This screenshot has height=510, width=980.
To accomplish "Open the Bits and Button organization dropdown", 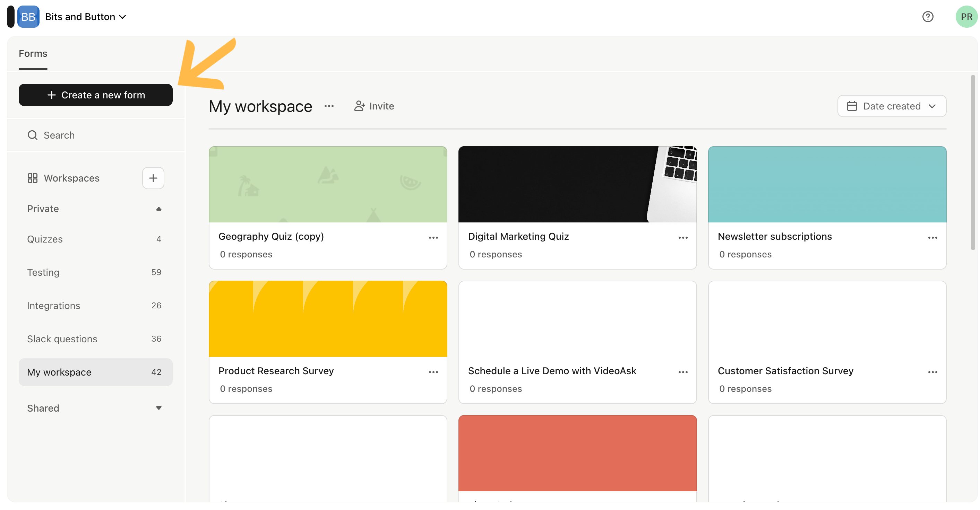I will pyautogui.click(x=86, y=17).
